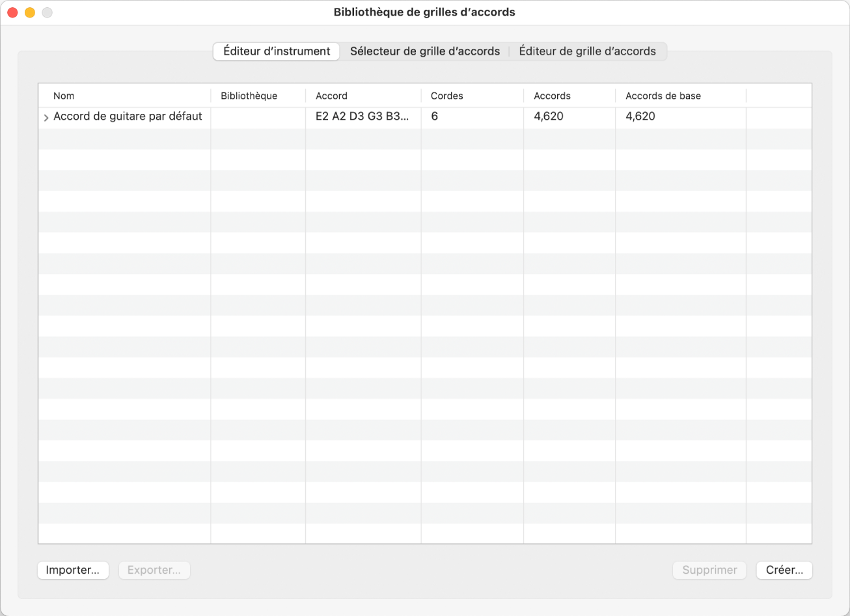Click the Exporter… button
This screenshot has width=850, height=616.
pos(154,570)
